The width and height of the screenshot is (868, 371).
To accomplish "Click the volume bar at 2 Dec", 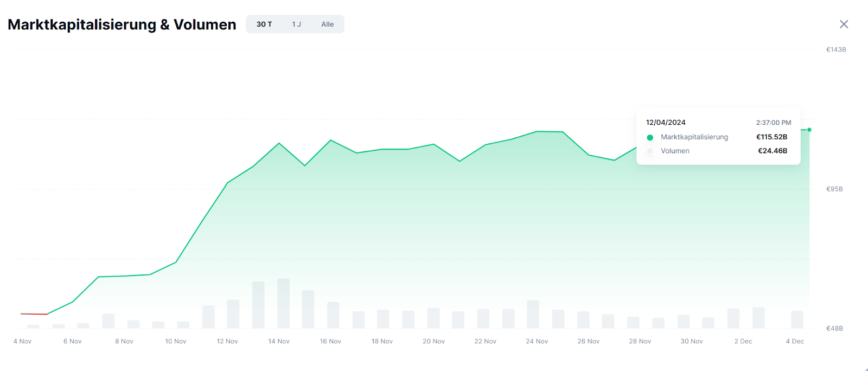I will click(733, 318).
